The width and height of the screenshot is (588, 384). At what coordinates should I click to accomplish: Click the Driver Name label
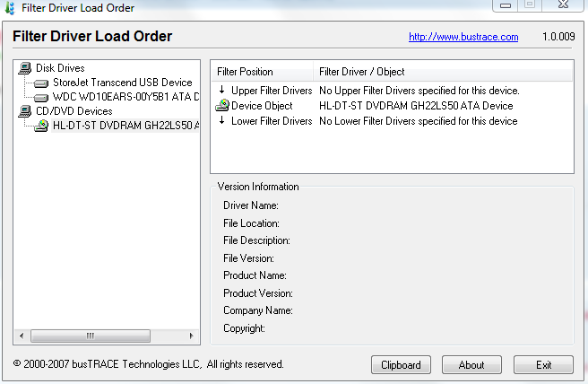pyautogui.click(x=251, y=205)
